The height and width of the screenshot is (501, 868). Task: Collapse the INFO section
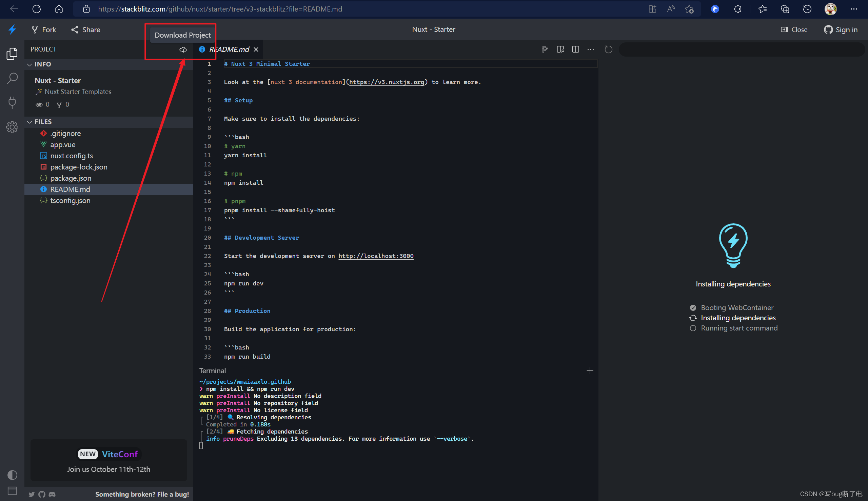[x=29, y=64]
